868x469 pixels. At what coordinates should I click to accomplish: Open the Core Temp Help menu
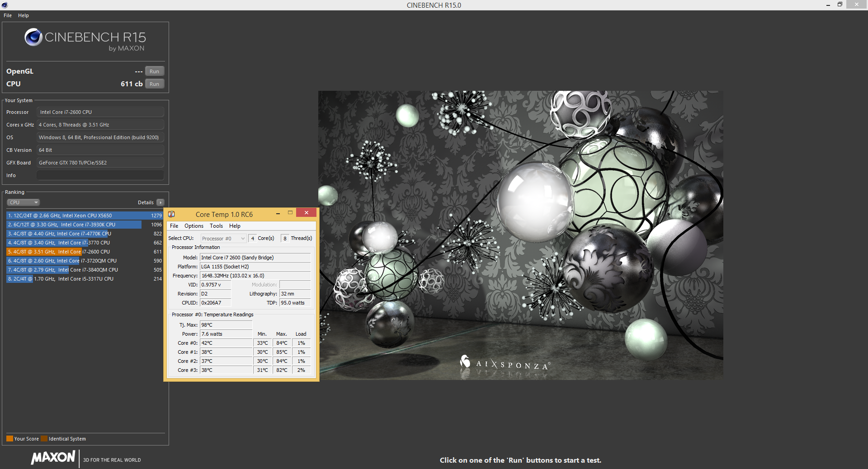point(235,226)
